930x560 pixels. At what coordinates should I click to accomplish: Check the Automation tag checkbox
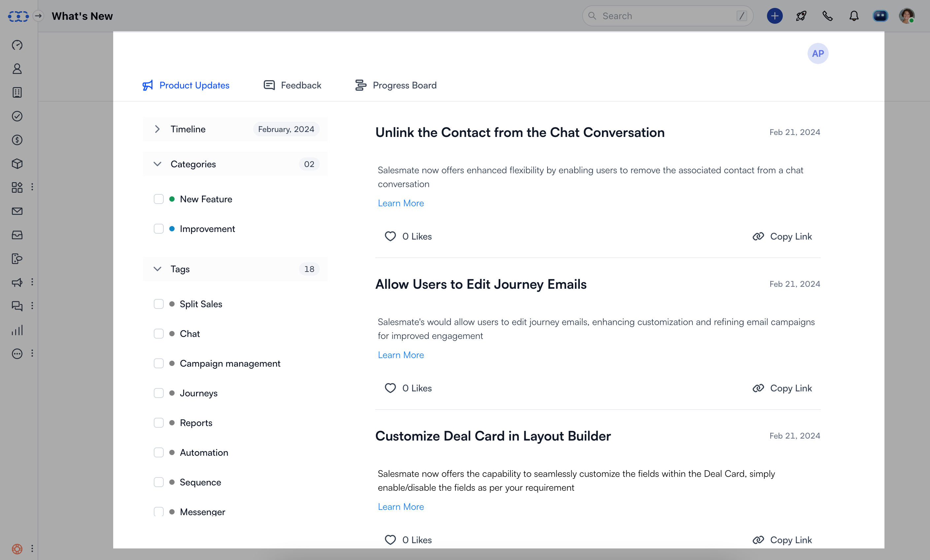point(158,452)
